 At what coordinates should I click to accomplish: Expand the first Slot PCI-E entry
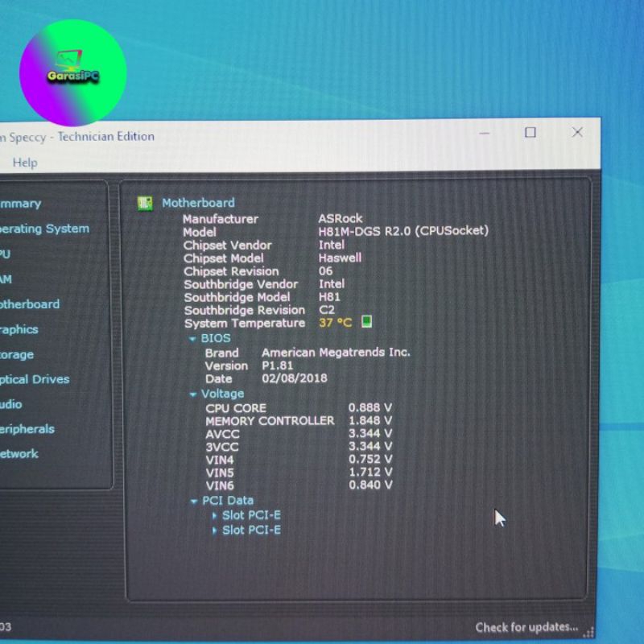214,516
